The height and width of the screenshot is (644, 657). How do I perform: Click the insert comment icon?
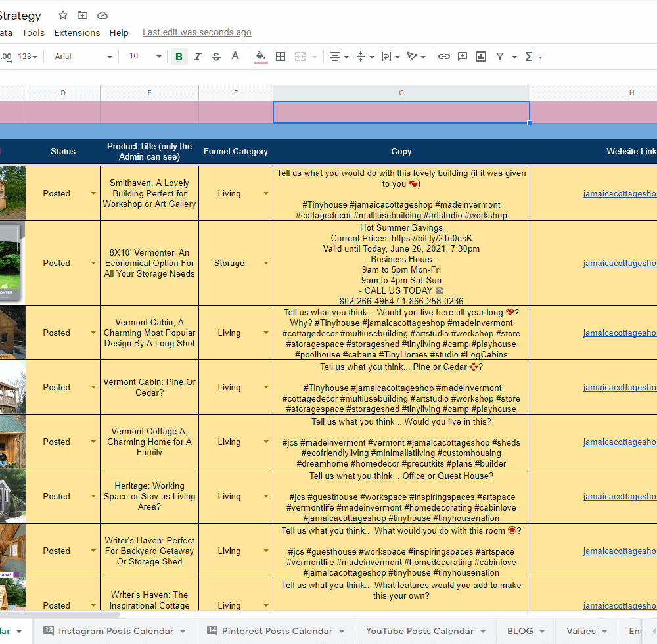(463, 57)
